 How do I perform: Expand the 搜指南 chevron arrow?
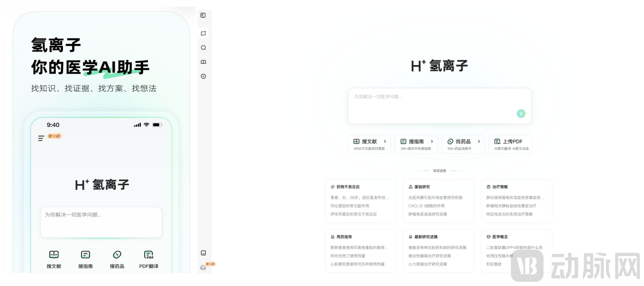pos(432,142)
